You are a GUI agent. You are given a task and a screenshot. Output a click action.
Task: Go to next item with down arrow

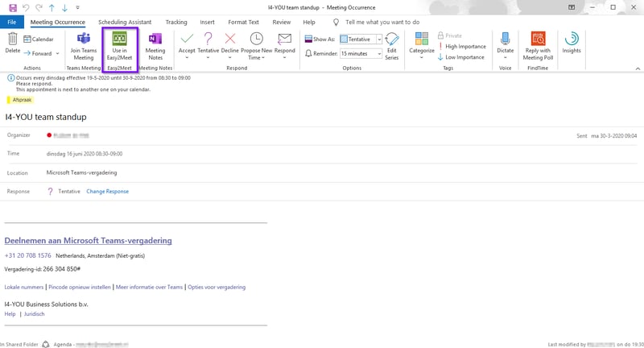click(x=64, y=7)
